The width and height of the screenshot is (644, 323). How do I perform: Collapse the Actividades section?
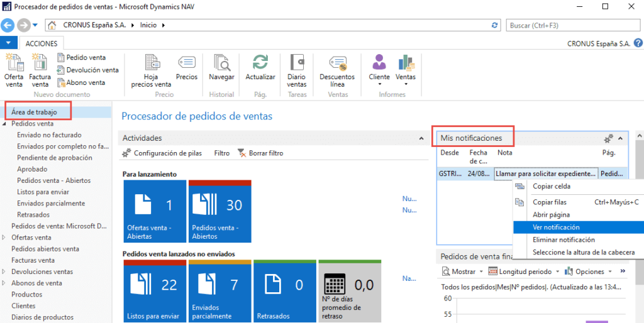(421, 139)
